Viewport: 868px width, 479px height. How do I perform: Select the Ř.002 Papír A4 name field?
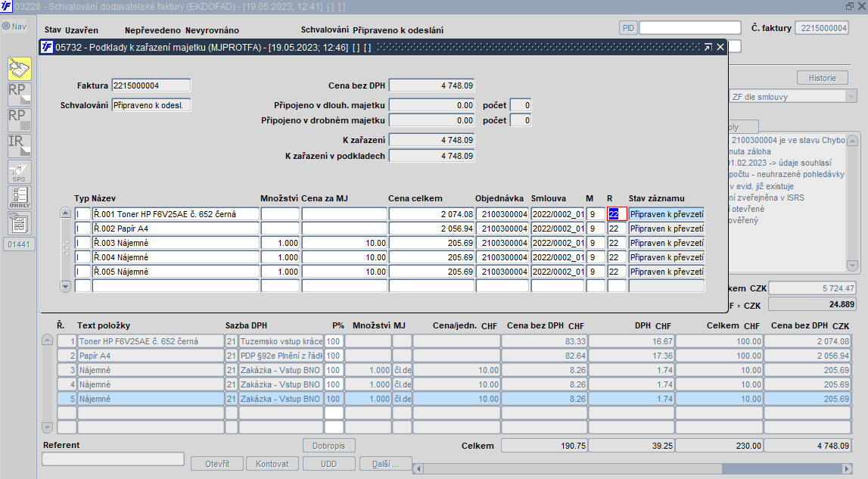[x=176, y=228]
